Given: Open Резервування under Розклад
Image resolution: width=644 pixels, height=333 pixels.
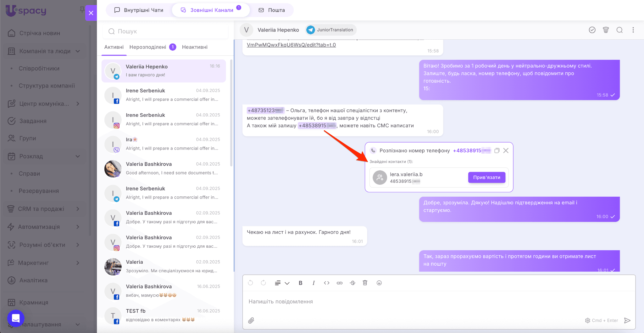Looking at the screenshot, I should click(39, 191).
